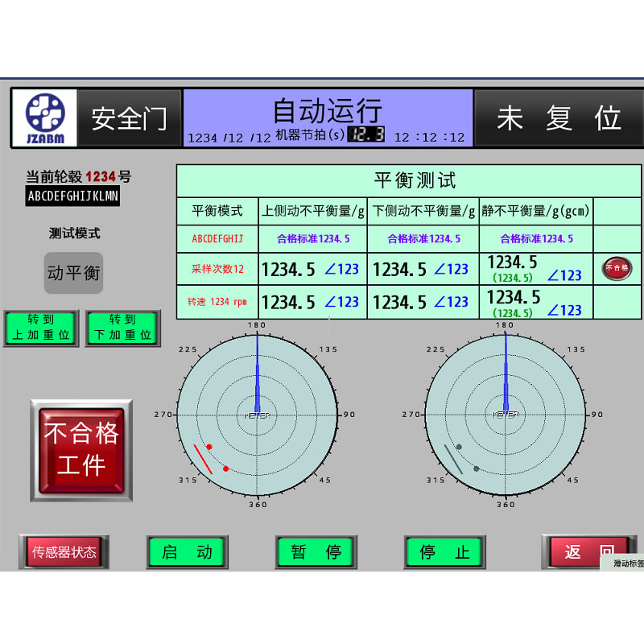Click the ABCDEFGHIJKLMN wheel name field
Image resolution: width=644 pixels, height=644 pixels.
click(x=72, y=196)
